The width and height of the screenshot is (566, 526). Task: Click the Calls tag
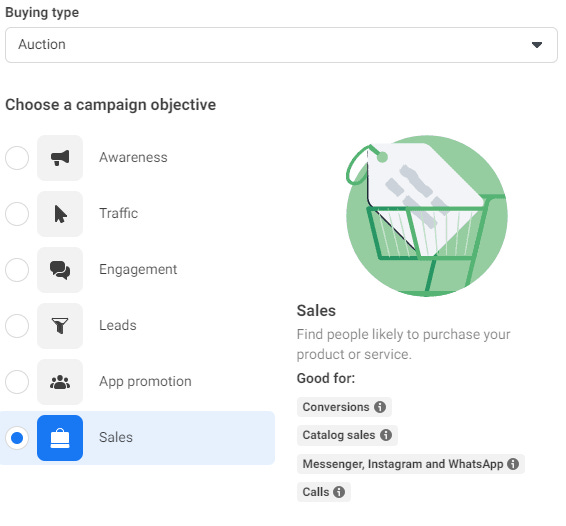(x=324, y=492)
